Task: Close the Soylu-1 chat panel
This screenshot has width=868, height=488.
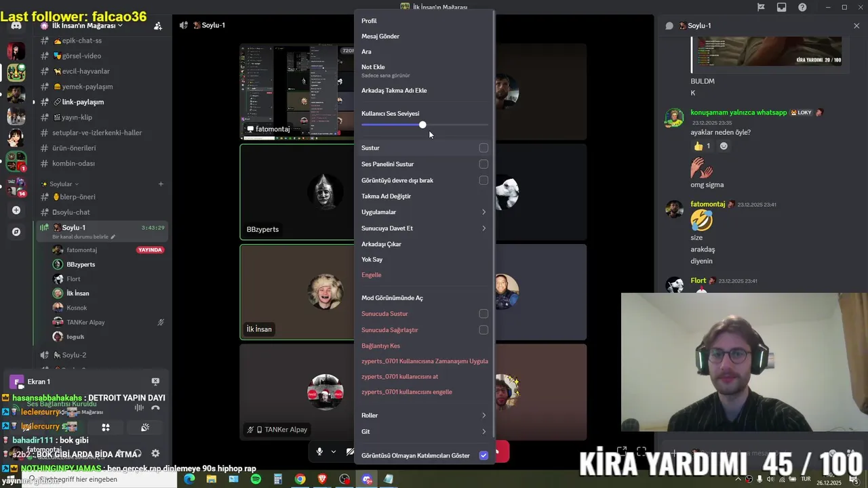Action: (856, 26)
